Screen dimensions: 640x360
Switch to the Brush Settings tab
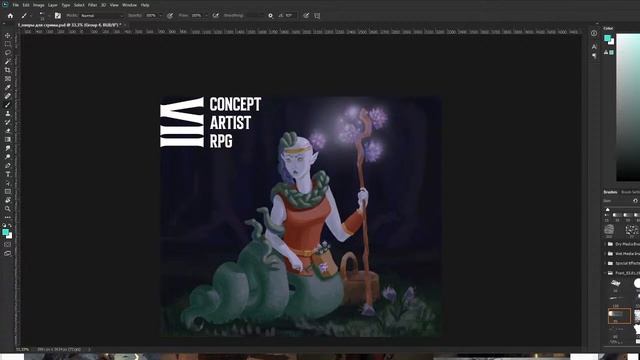(630, 192)
